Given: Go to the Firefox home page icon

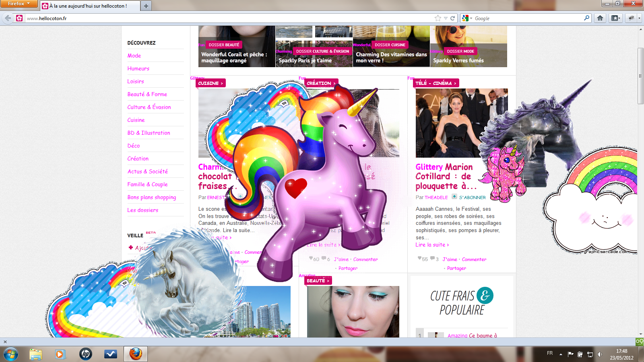Looking at the screenshot, I should pyautogui.click(x=600, y=18).
